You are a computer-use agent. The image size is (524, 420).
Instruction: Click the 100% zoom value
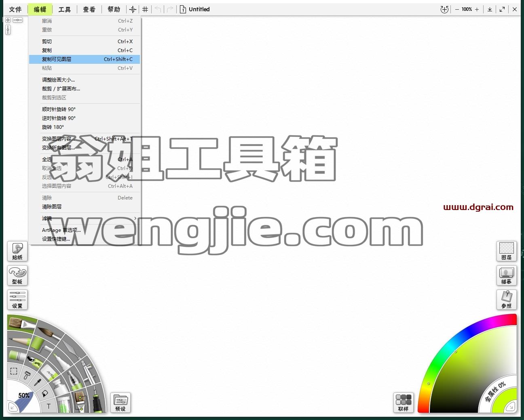[x=467, y=9]
